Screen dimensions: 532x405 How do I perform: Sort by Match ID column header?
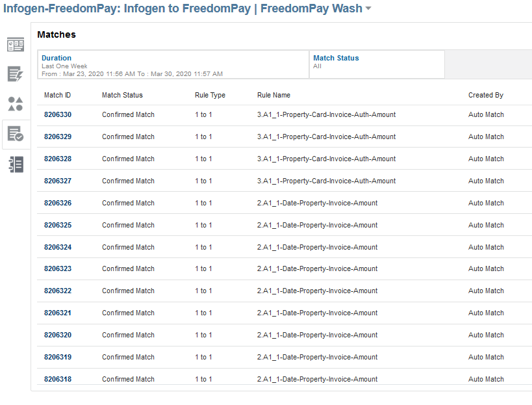(x=58, y=96)
